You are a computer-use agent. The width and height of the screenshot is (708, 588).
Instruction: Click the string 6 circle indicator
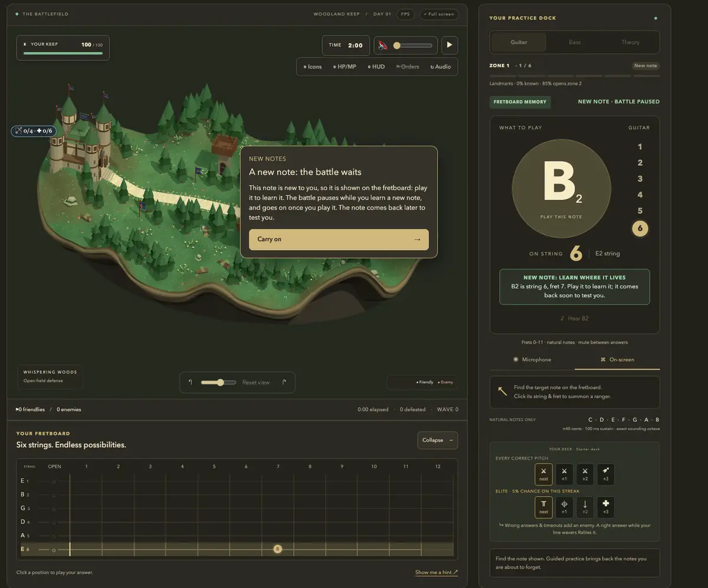640,228
